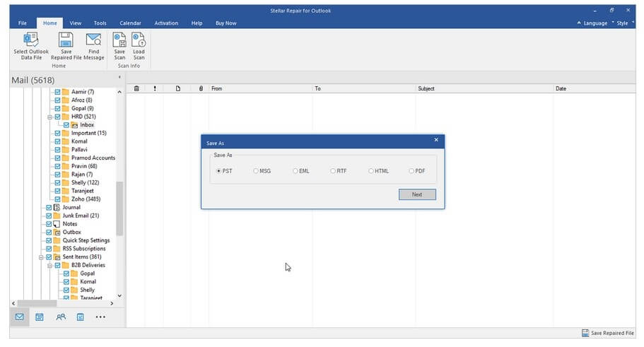The width and height of the screenshot is (644, 347).
Task: Switch to Mail view icon
Action: [x=19, y=317]
